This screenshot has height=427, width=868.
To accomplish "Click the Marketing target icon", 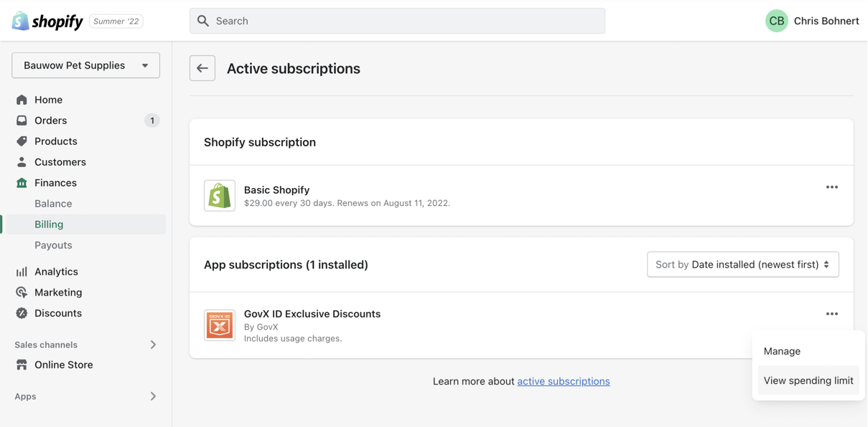I will pos(22,293).
